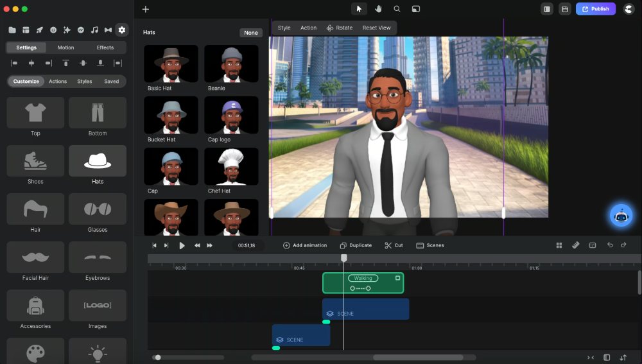Collapse the timeline with inward arrows icon
Viewport: 642px width, 364px height.
(x=591, y=358)
